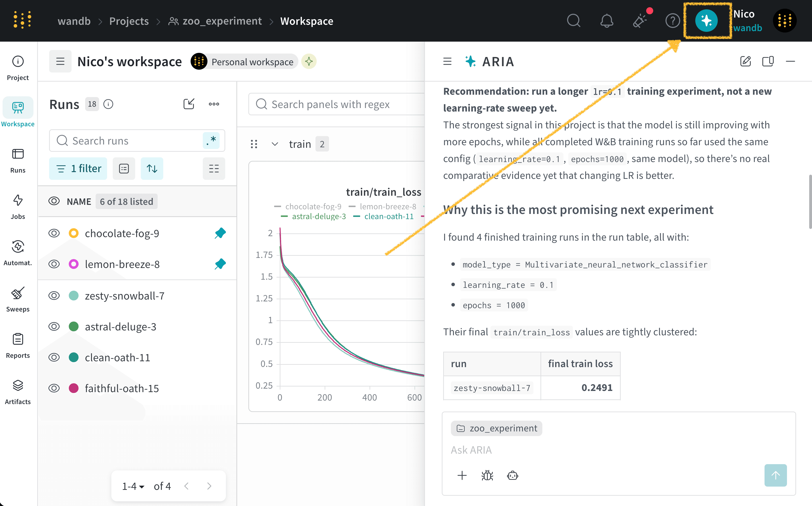Pop out the ARIA panel window
The image size is (812, 506).
(768, 61)
